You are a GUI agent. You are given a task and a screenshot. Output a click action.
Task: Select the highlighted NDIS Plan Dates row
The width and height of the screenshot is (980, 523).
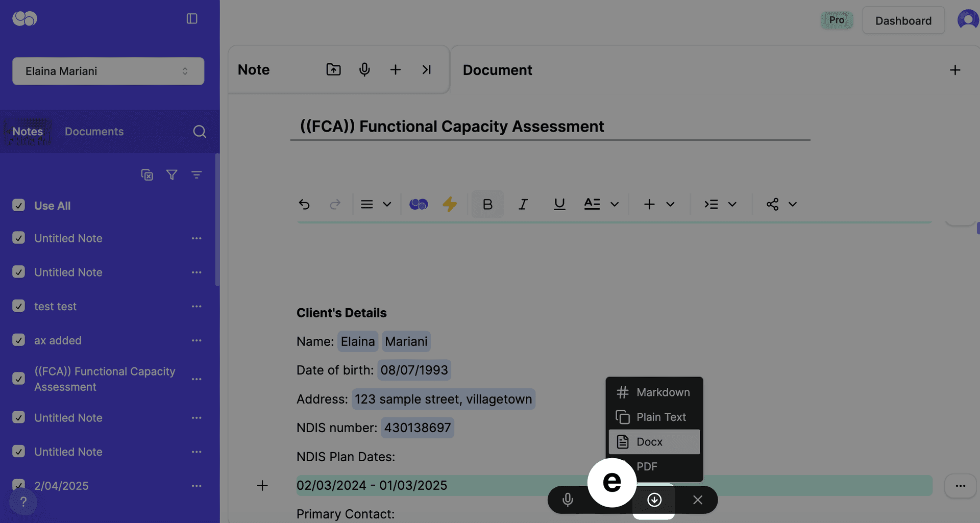coord(372,485)
